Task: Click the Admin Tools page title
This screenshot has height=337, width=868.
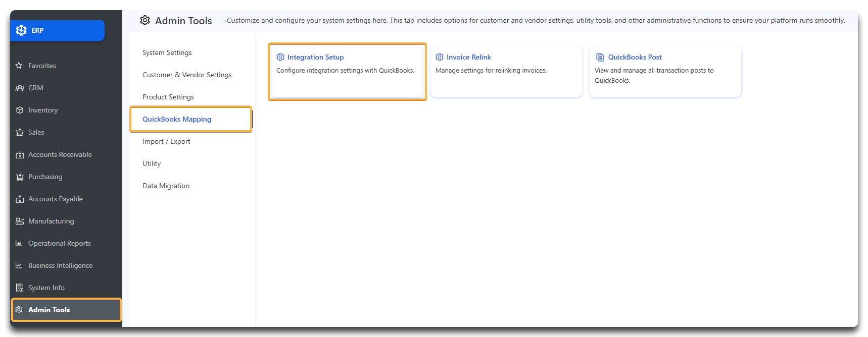Action: [x=183, y=21]
